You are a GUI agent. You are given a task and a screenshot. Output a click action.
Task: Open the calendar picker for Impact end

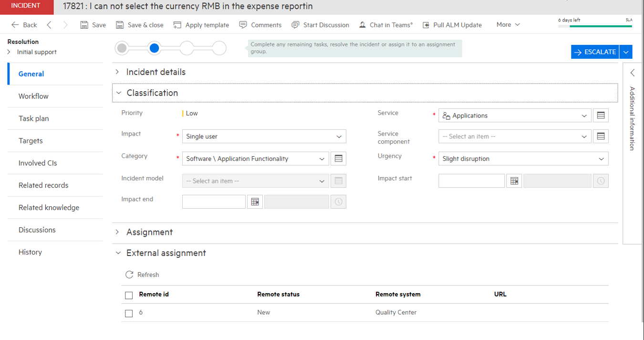coord(255,201)
